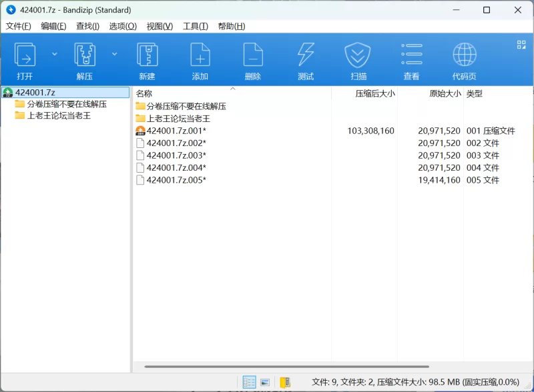Click the Code page (代码页) globe icon
Viewport: 534px width, 392px height.
pos(464,55)
